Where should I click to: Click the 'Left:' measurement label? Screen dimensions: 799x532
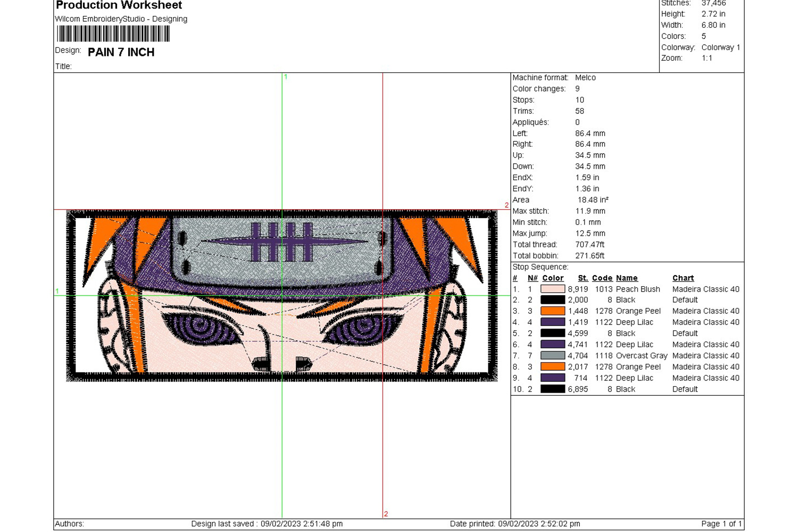[520, 134]
